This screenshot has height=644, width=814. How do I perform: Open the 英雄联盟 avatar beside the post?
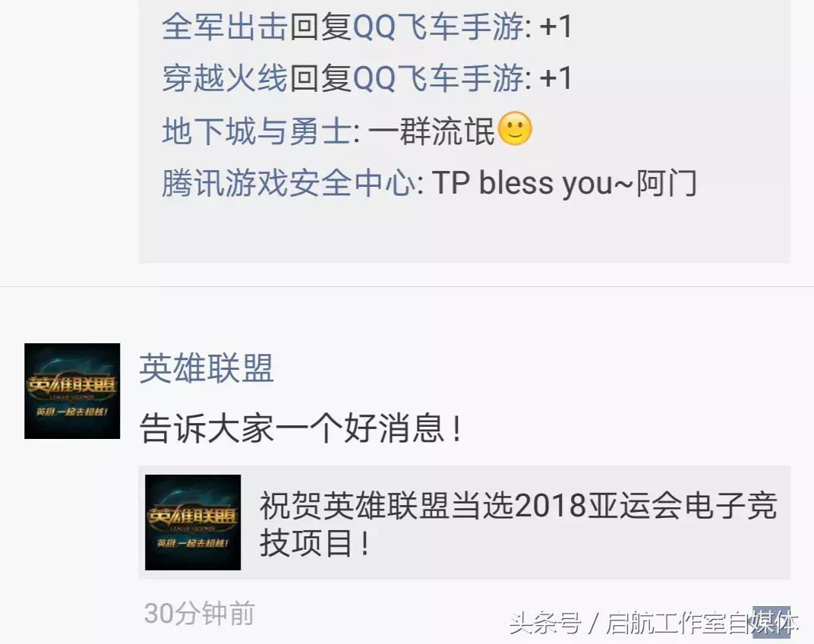click(72, 391)
